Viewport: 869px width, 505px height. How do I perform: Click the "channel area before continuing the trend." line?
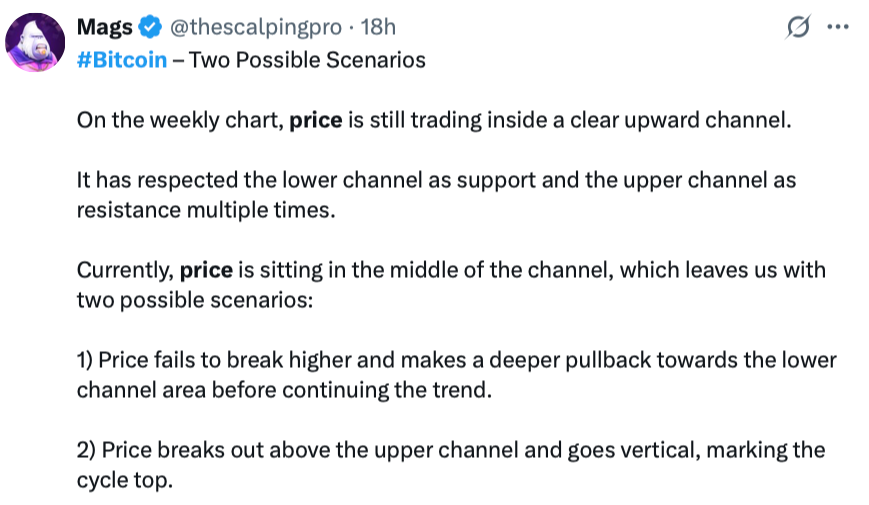(x=285, y=387)
